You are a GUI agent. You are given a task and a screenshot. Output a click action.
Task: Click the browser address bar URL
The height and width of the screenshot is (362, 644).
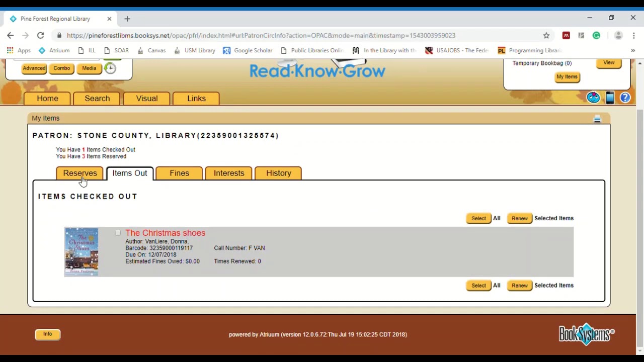261,36
